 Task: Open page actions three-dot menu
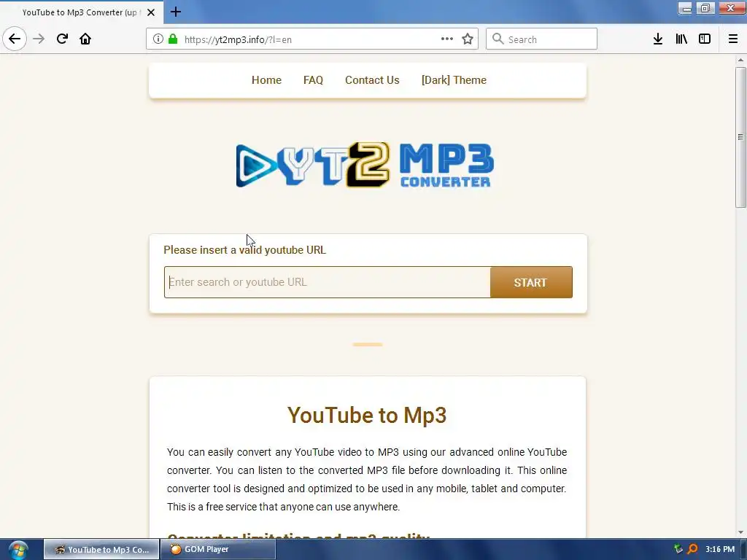pyautogui.click(x=447, y=39)
